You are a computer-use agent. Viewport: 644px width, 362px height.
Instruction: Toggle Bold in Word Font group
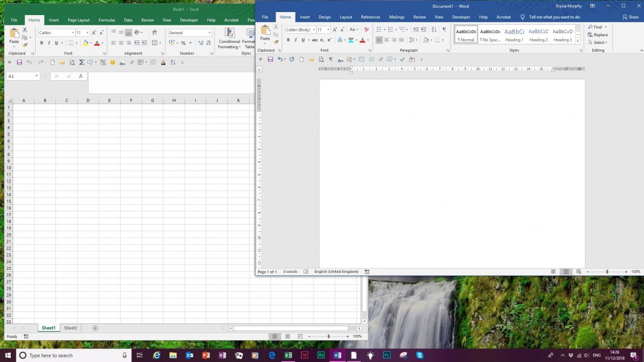288,40
